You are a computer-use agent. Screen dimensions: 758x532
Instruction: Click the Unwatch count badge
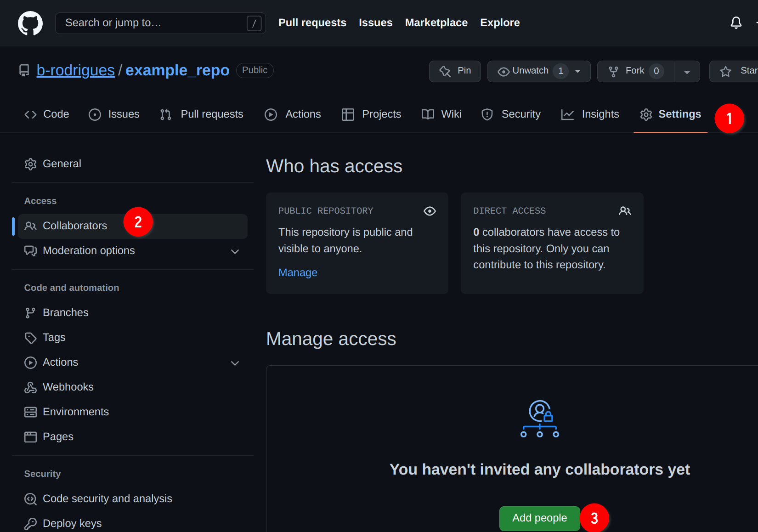click(561, 71)
